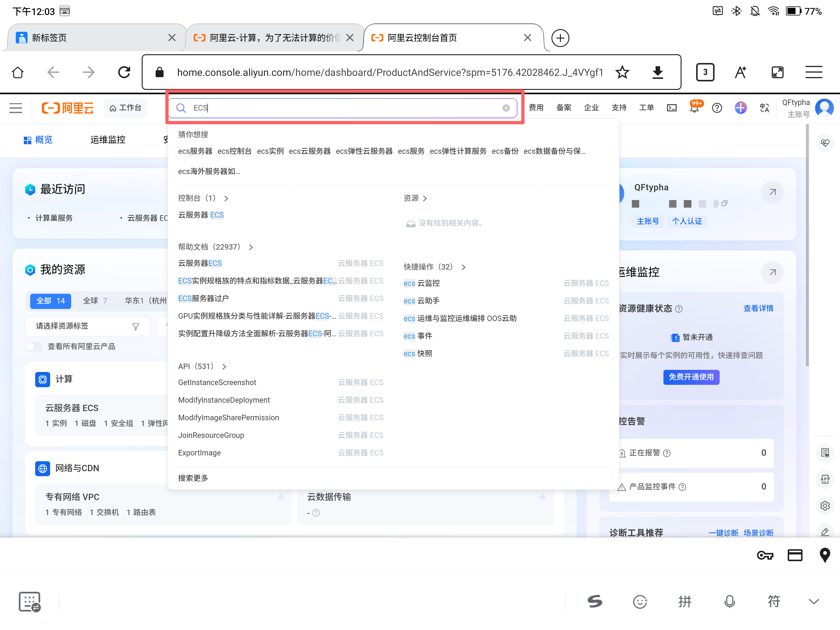840x630 pixels.
Task: Open the hamburger navigation menu icon
Action: coord(15,108)
